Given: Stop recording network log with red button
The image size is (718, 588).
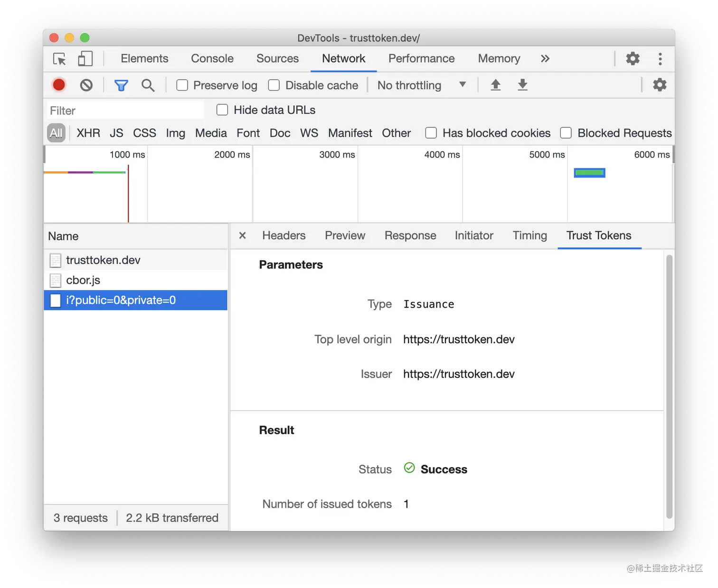Looking at the screenshot, I should coord(59,85).
